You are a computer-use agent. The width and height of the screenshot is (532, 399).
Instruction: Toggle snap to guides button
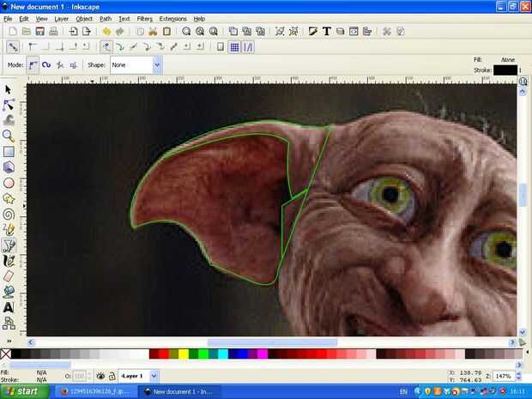point(248,47)
